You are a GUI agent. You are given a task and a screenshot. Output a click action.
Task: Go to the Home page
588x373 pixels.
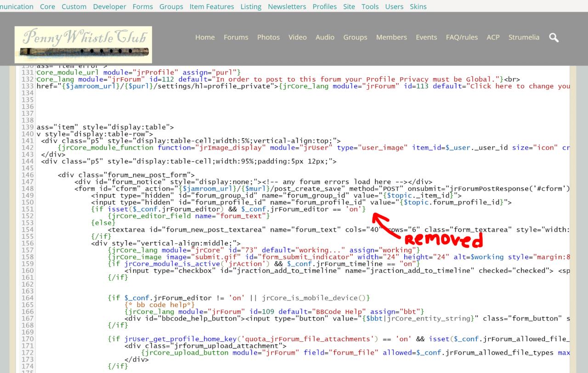[x=205, y=37]
